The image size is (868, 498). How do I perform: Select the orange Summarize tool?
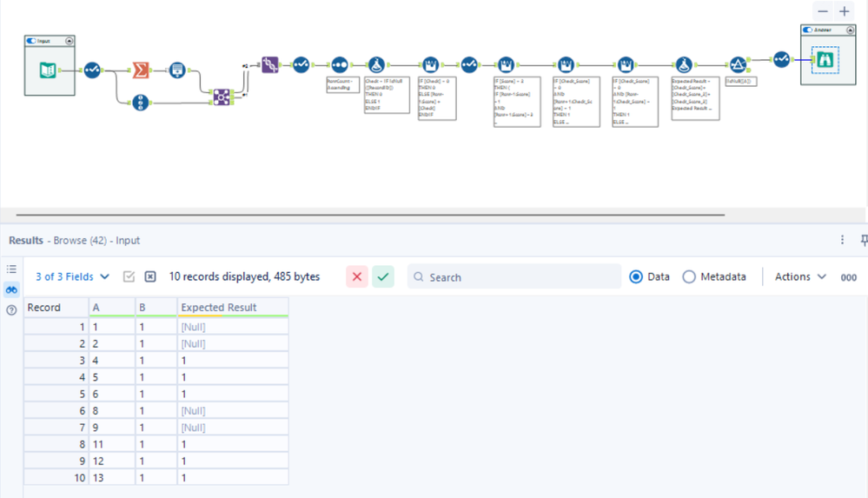141,70
